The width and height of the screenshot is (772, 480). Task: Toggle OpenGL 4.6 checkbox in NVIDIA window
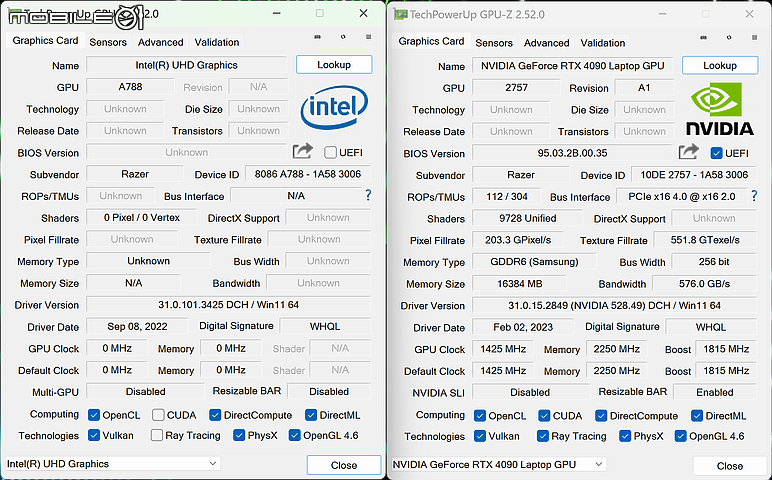680,436
